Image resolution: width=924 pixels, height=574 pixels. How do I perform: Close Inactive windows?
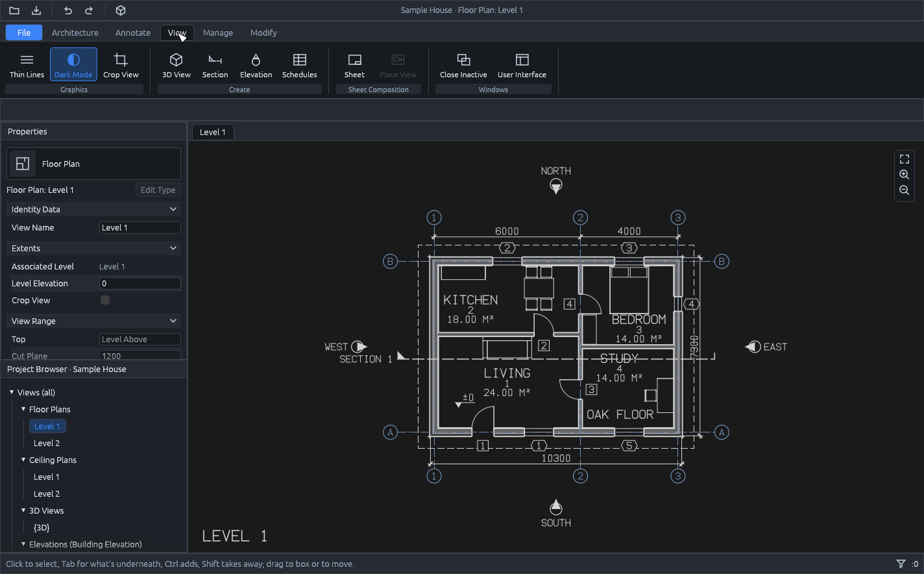463,65
